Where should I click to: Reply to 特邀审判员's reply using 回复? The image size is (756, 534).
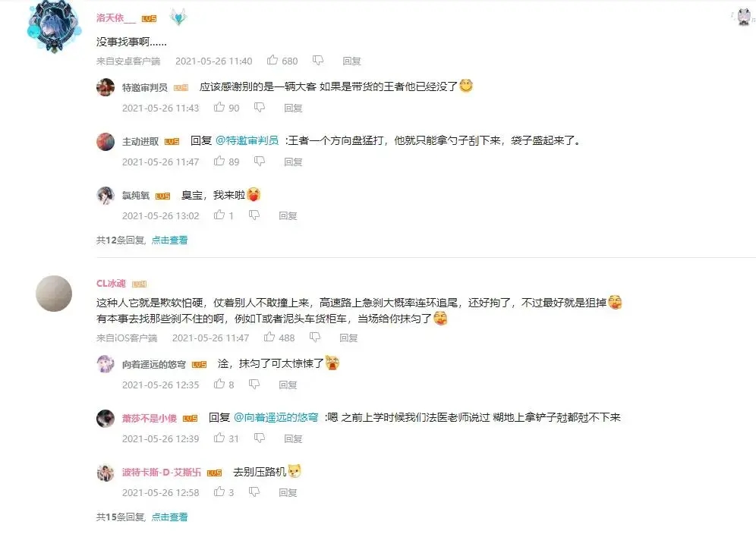(293, 108)
